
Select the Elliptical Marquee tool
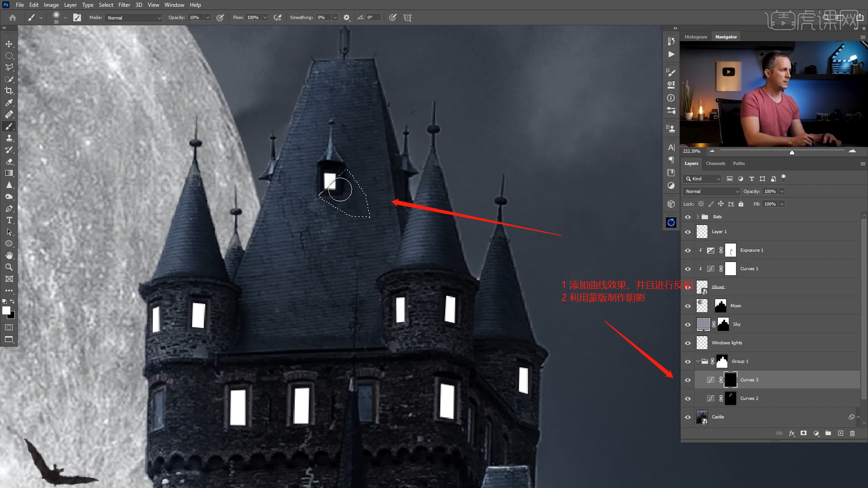(9, 56)
